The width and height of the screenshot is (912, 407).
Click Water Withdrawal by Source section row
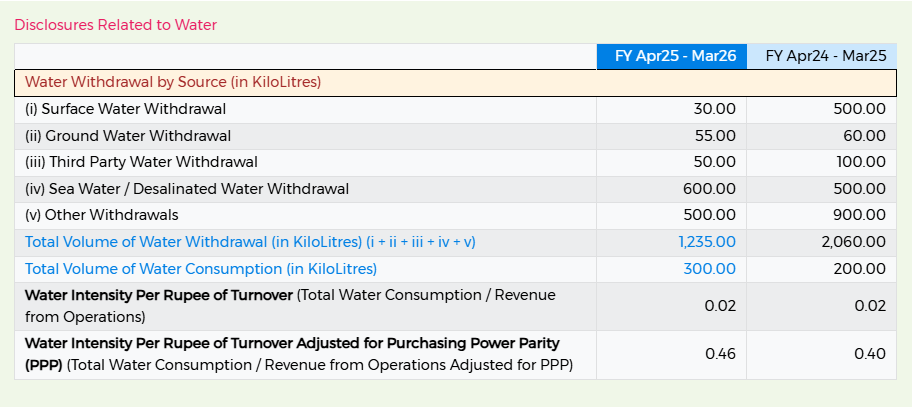click(x=455, y=83)
